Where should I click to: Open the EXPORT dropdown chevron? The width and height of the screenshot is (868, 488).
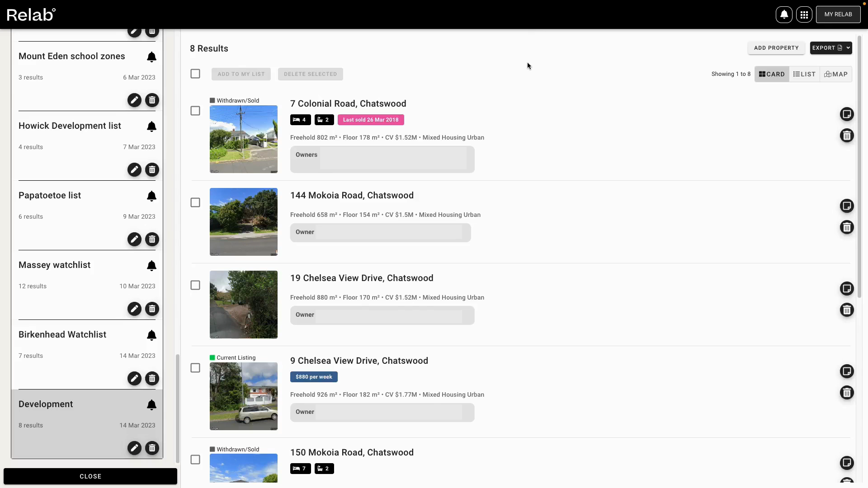[848, 48]
